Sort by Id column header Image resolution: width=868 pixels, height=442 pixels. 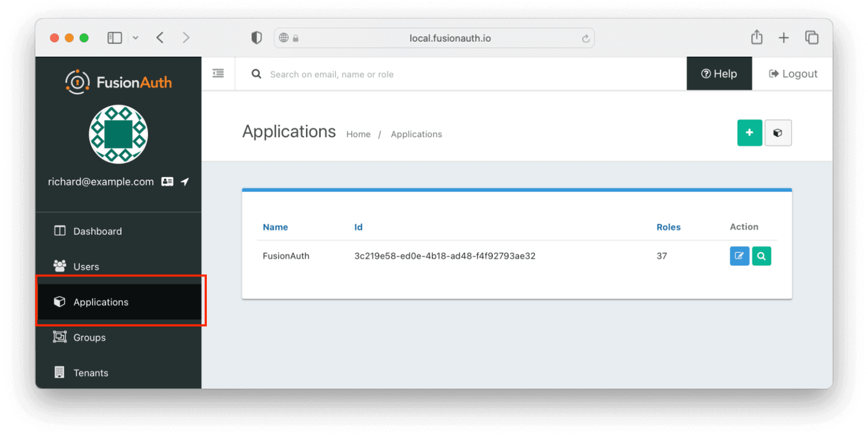point(358,227)
